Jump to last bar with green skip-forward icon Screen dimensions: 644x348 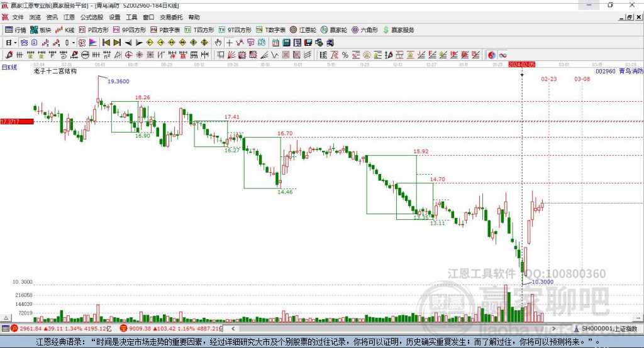coord(117,43)
